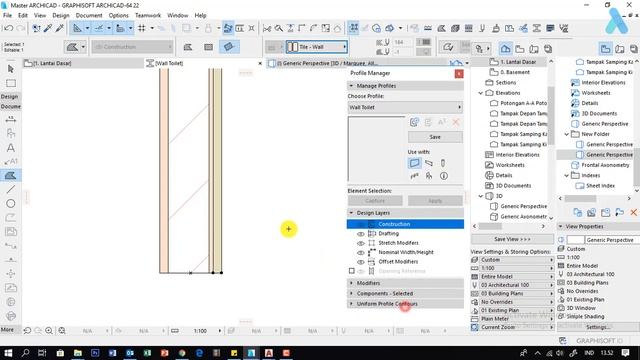
Task: Open Word from the Windows taskbar
Action: pyautogui.click(x=112, y=353)
